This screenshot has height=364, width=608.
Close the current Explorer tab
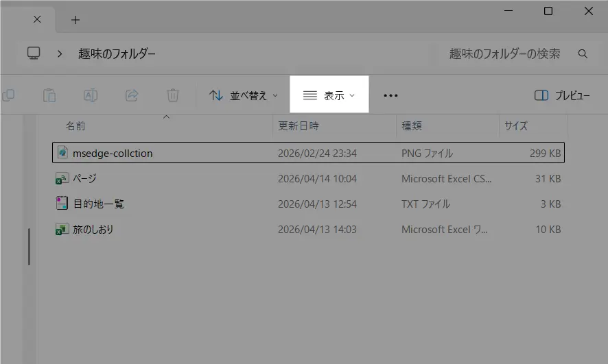coord(37,20)
